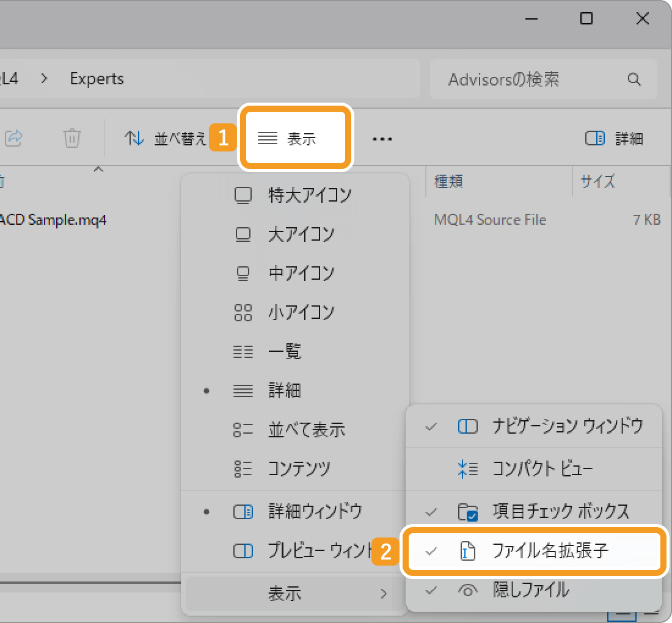Open the 並べ替え sort menu
Viewport: 672px width, 623px height.
(x=166, y=139)
